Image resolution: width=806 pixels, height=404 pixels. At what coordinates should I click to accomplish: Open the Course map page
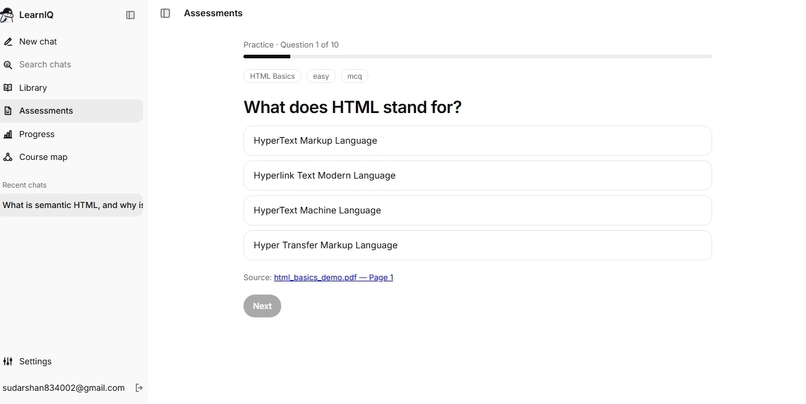click(x=71, y=157)
